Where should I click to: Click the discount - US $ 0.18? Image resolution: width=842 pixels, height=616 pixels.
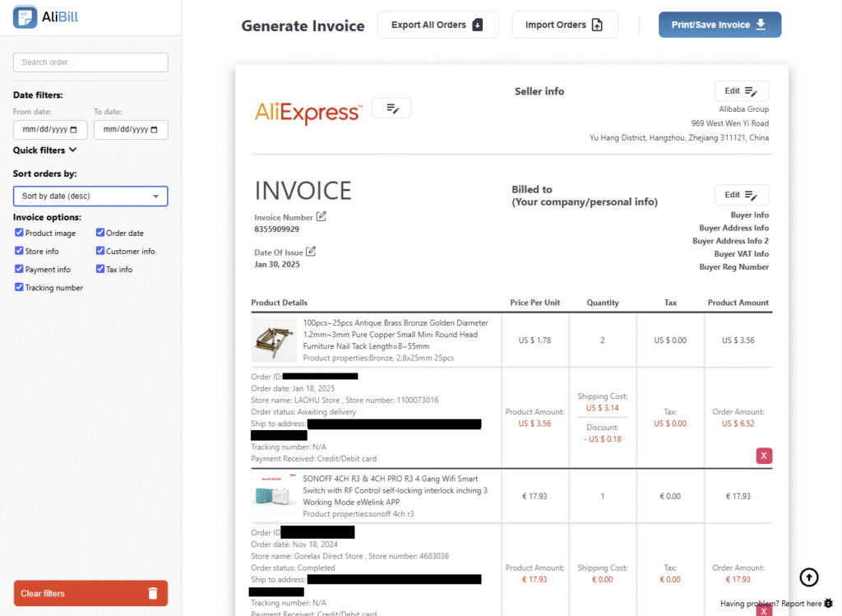[x=603, y=439]
